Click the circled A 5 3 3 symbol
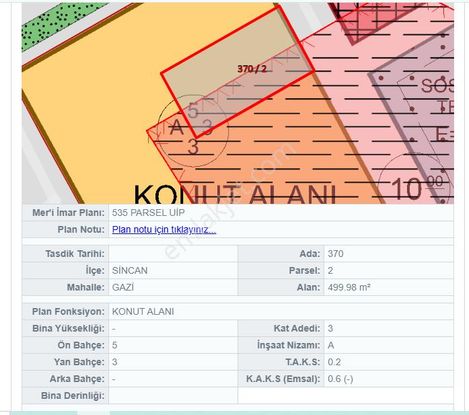469x415 pixels. [193, 131]
